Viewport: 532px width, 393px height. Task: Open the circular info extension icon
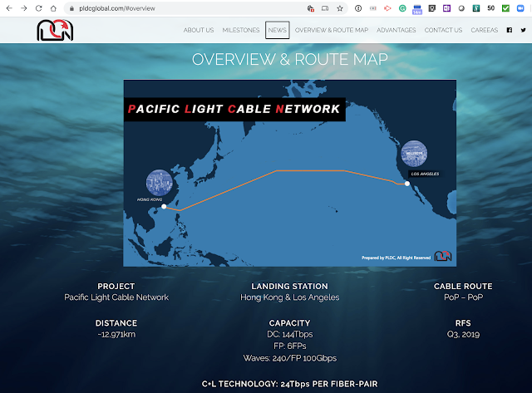(358, 8)
